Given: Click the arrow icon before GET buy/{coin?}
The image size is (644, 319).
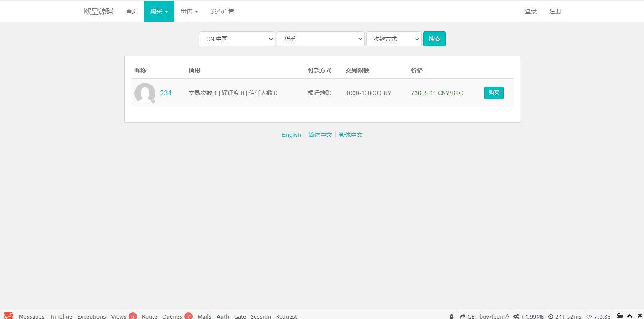Looking at the screenshot, I should (462, 316).
